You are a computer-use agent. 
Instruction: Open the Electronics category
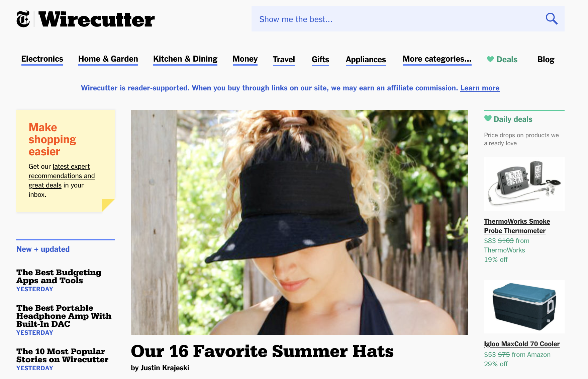click(42, 59)
